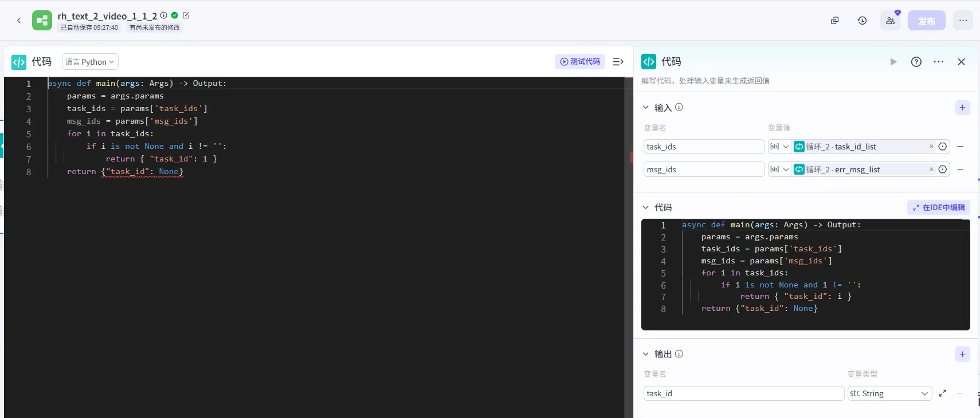The height and width of the screenshot is (418, 980).
Task: Click the task_id output name field
Action: tap(744, 393)
